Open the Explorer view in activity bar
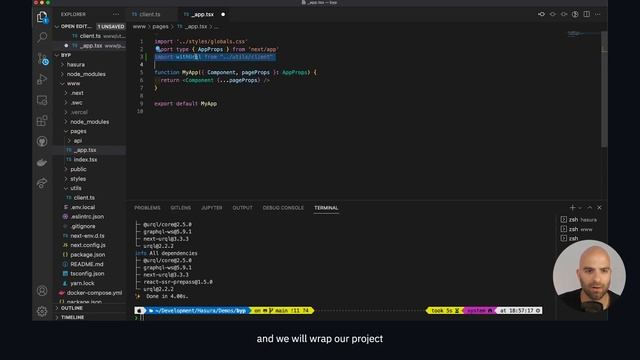 pyautogui.click(x=42, y=17)
